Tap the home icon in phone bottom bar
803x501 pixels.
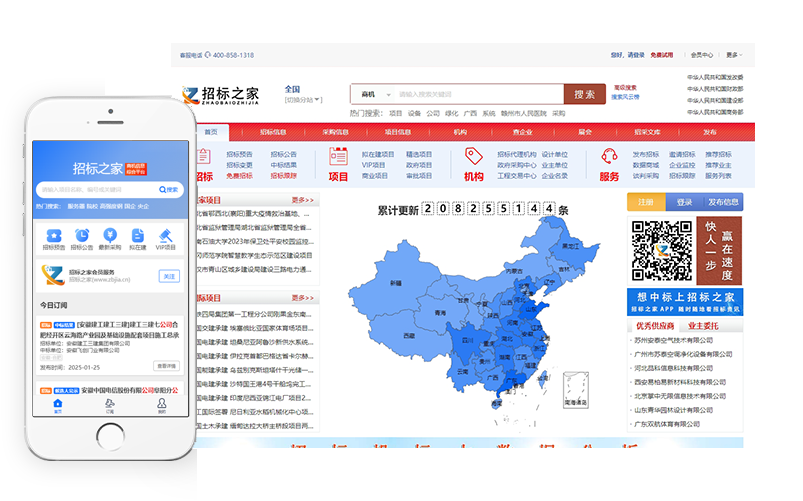[57, 404]
